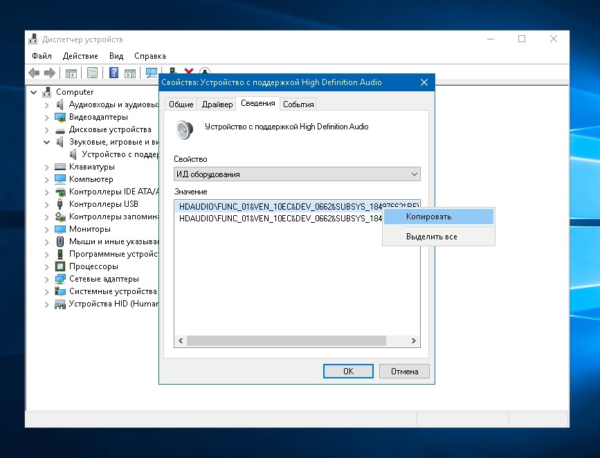This screenshot has width=600, height=458.
Task: Click the Сетевые адаптеры network icon
Action: coord(60,279)
